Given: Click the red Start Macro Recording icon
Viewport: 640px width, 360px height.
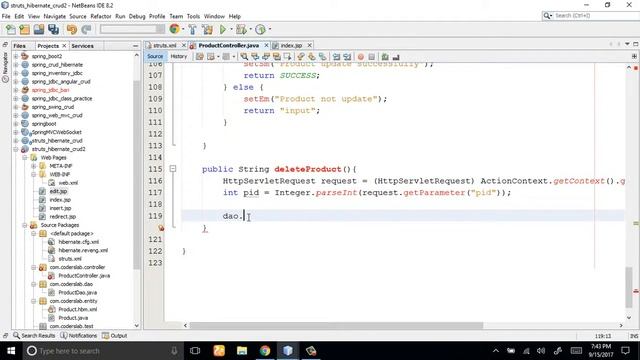Looking at the screenshot, I should [361, 57].
